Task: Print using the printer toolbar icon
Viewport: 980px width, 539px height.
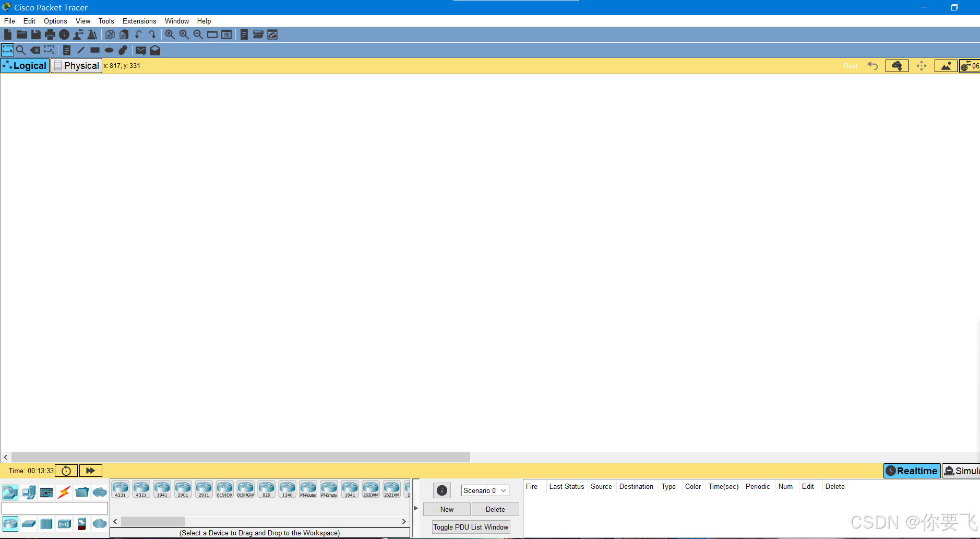Action: 50,34
